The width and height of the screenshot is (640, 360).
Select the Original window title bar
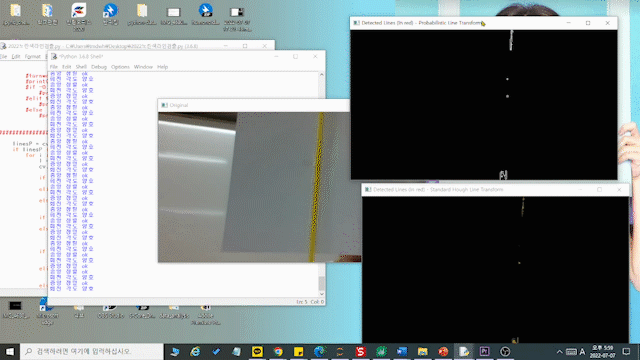point(253,105)
